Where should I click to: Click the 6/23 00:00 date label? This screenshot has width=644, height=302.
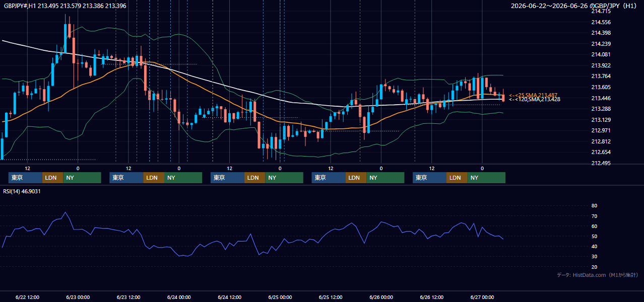pyautogui.click(x=78, y=297)
